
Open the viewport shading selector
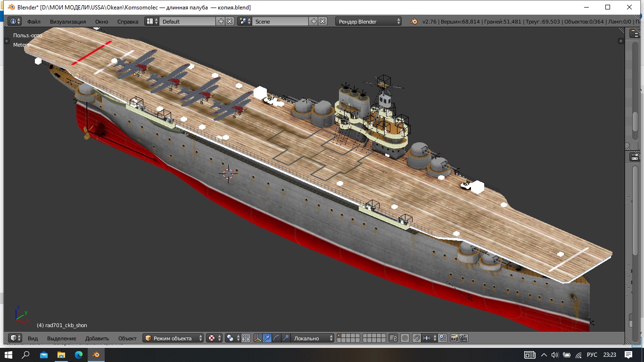click(214, 338)
